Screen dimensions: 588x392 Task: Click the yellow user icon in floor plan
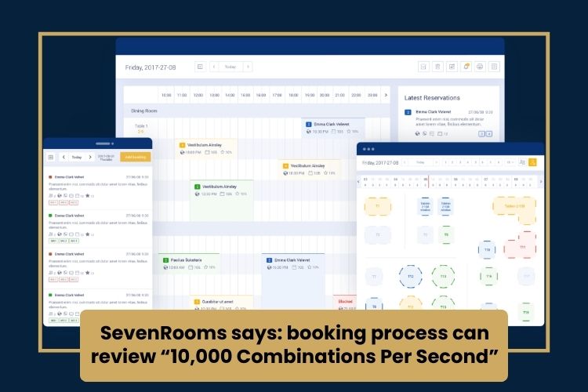[532, 162]
